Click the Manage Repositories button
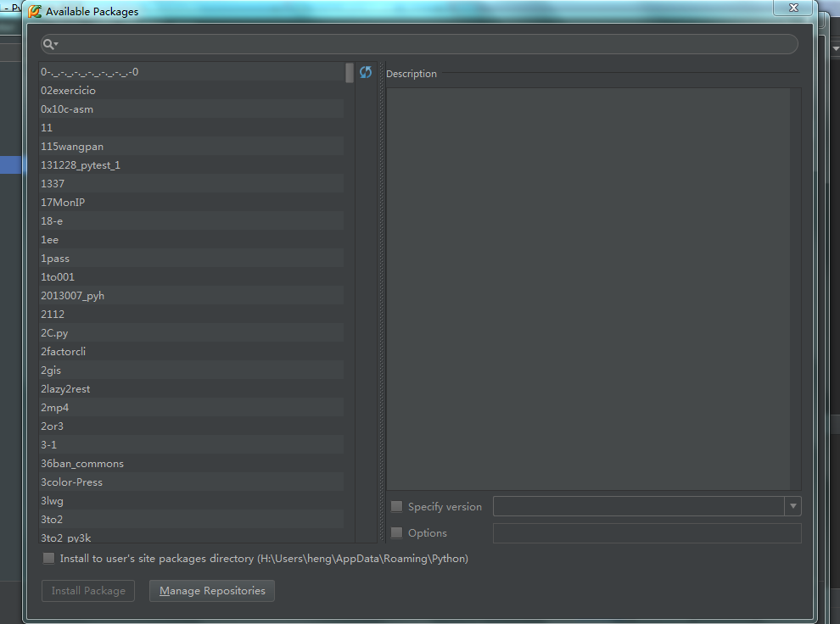The width and height of the screenshot is (840, 624). tap(212, 591)
